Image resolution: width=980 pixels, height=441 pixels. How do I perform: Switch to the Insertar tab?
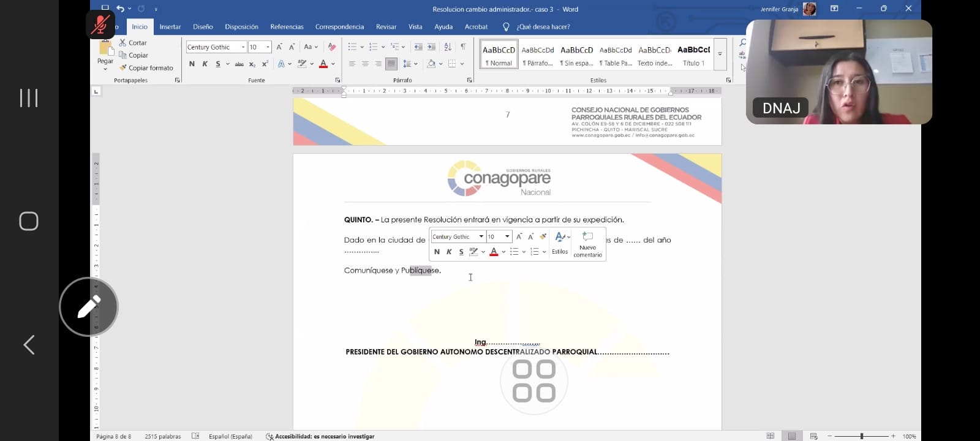pyautogui.click(x=170, y=27)
